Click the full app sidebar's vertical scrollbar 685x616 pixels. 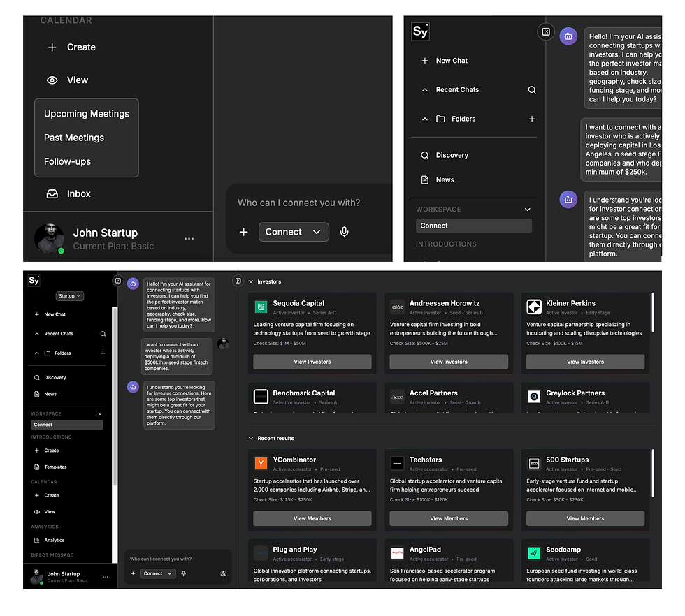115,397
